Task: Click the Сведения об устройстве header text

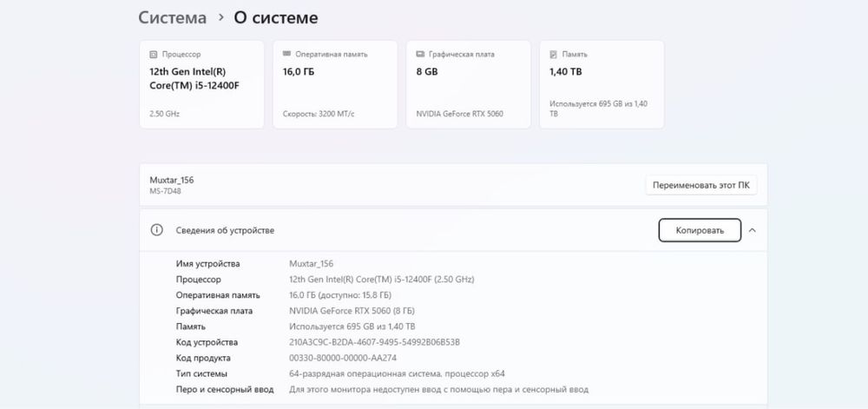Action: pos(225,230)
